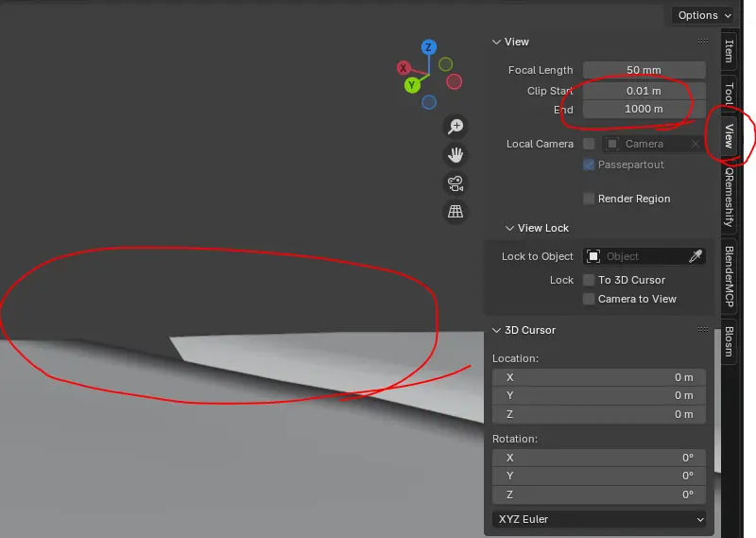Open the Local Camera object selector
The height and width of the screenshot is (538, 756).
[654, 144]
